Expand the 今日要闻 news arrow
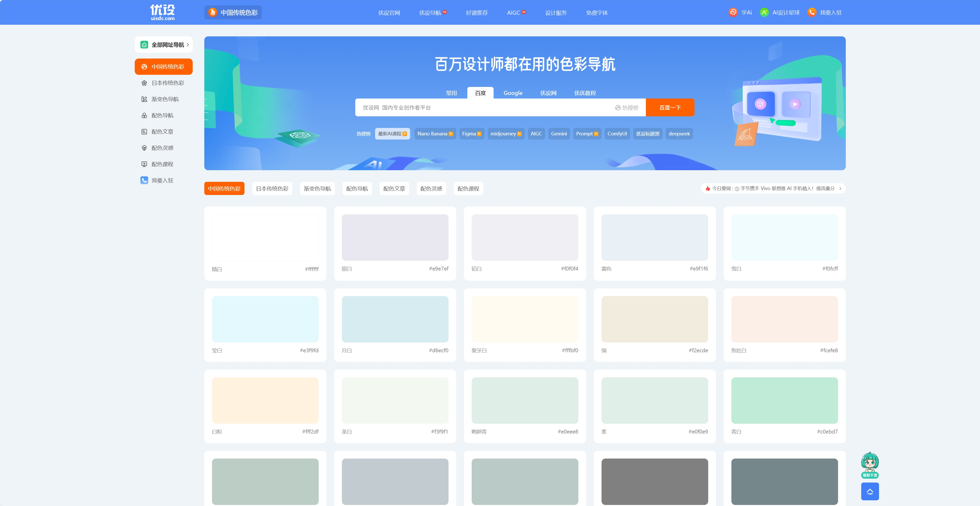This screenshot has width=980, height=506. tap(840, 189)
